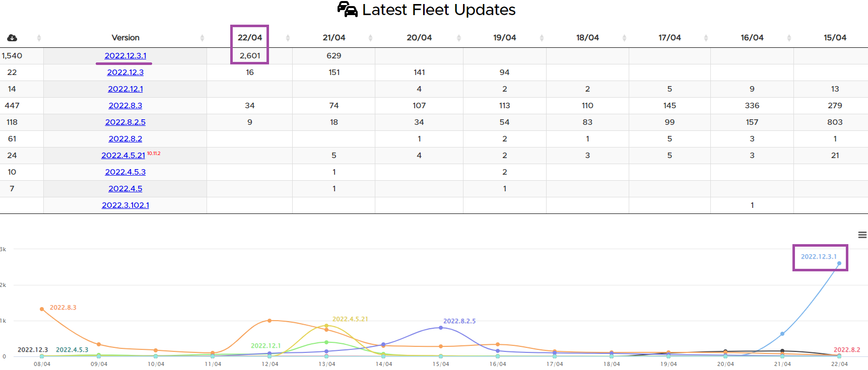Click the 10.11.2 superscript next to 2022.4.5.21
Viewport: 868px width, 370px height.
coord(154,154)
